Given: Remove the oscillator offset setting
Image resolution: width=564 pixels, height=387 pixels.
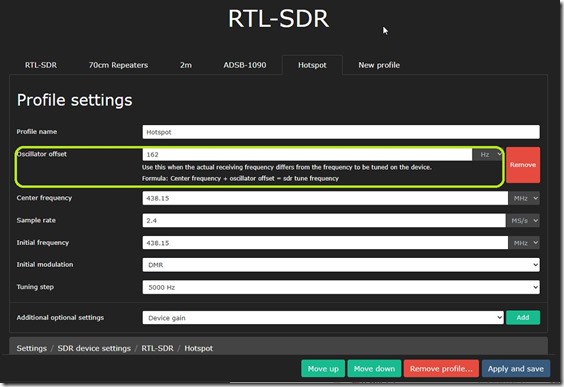Looking at the screenshot, I should [523, 165].
